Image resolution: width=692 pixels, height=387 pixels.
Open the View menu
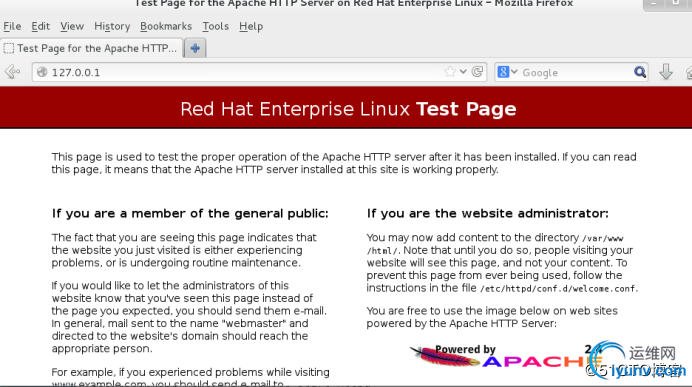point(72,26)
